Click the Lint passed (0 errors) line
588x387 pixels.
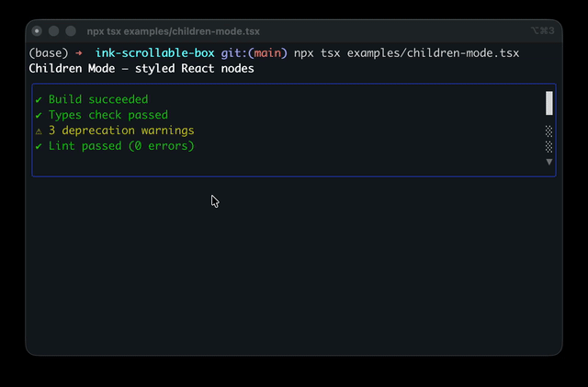[x=121, y=146]
